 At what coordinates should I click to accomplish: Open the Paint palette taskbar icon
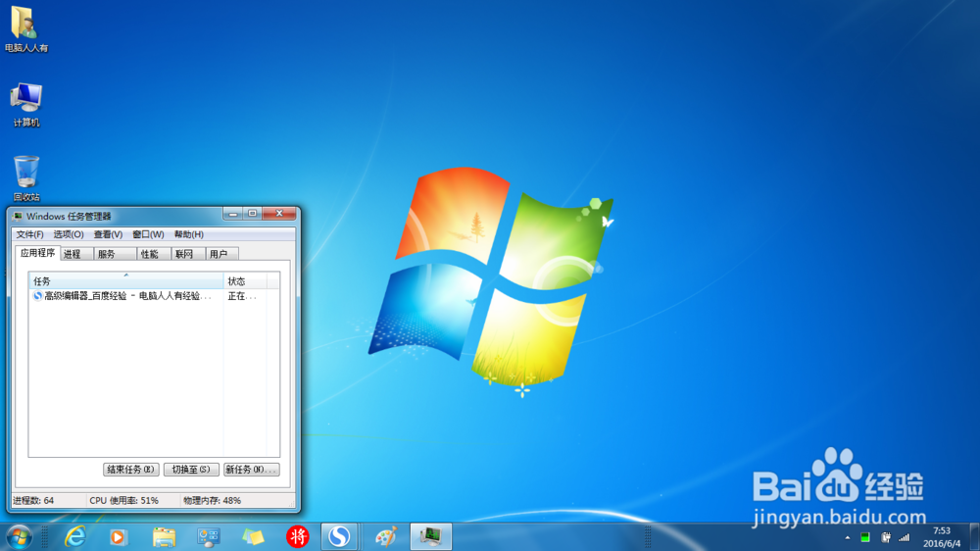pyautogui.click(x=385, y=536)
